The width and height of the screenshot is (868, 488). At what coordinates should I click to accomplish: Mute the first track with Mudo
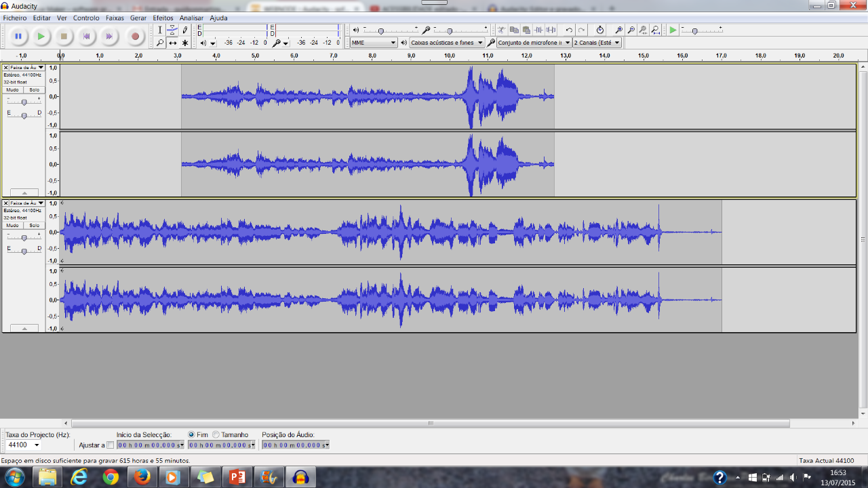(13, 89)
